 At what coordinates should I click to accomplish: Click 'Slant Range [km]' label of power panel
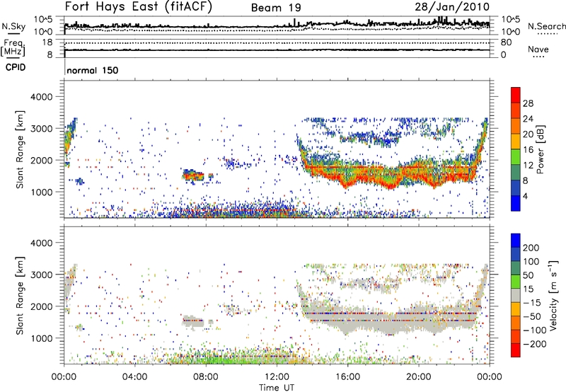20,149
